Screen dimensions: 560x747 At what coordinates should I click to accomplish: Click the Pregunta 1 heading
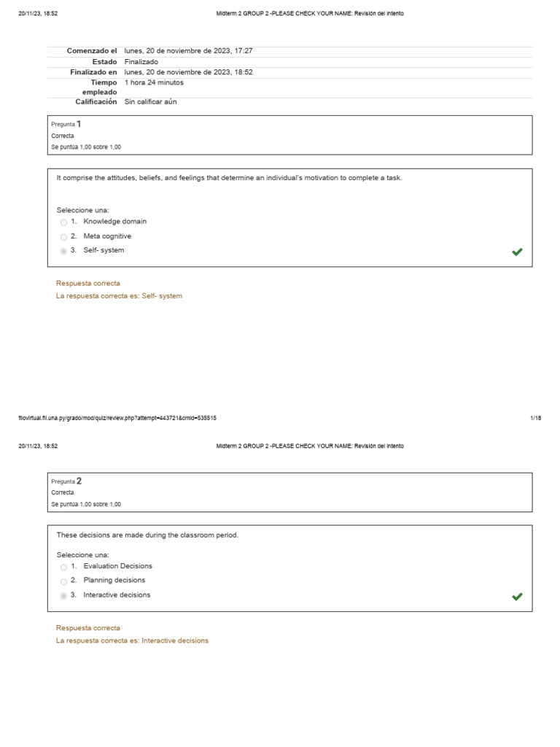[x=66, y=124]
